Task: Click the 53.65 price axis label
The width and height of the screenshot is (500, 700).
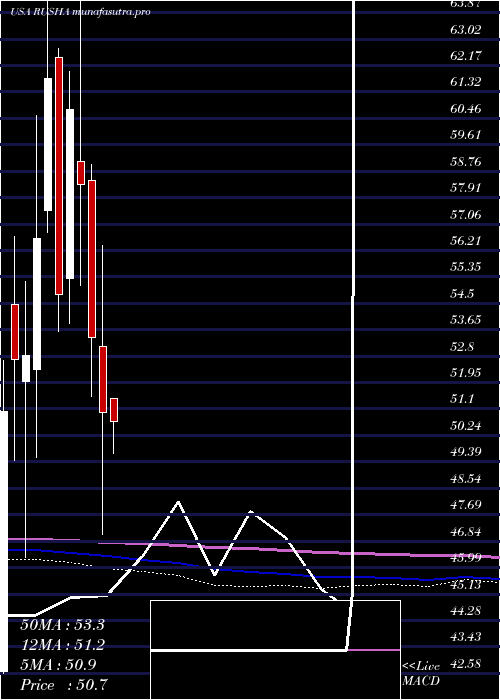Action: tap(466, 321)
